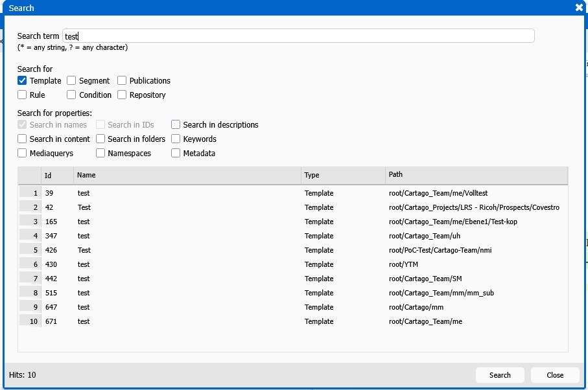588x390 pixels.
Task: Check Search in content option
Action: point(22,139)
